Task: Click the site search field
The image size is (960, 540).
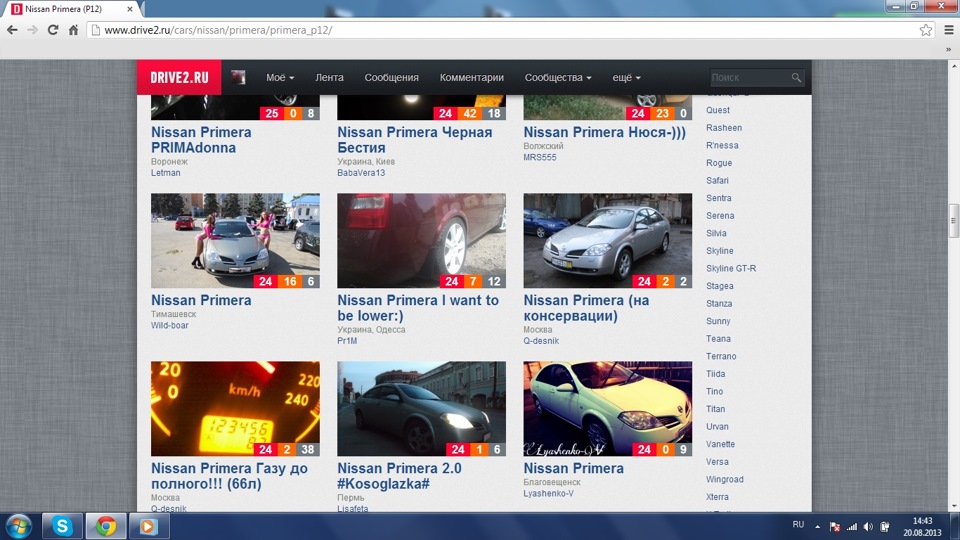Action: click(x=750, y=78)
